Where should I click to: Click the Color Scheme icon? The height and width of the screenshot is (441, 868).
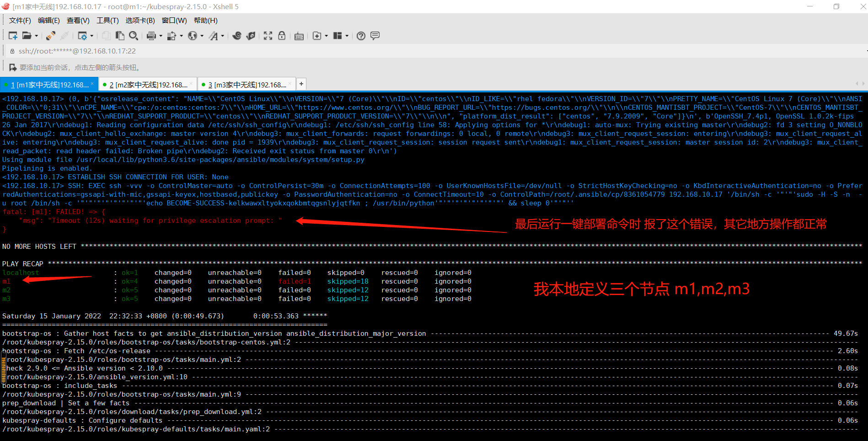(172, 36)
